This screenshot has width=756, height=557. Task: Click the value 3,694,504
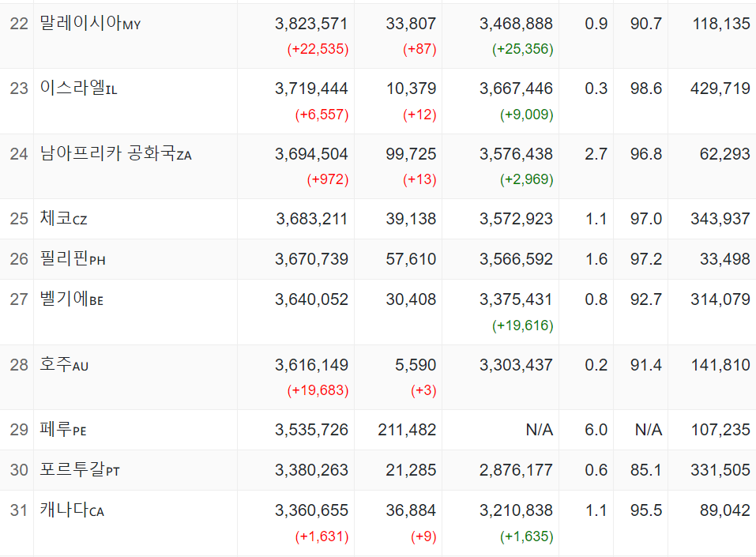(311, 154)
